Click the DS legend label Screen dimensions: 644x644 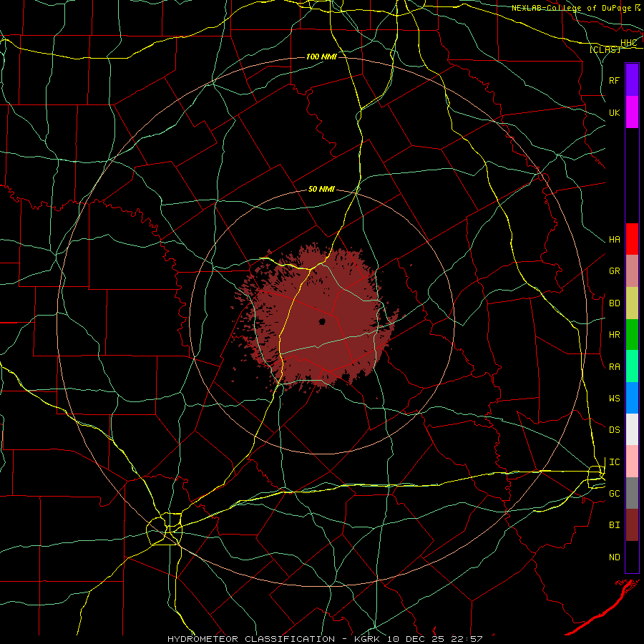614,430
